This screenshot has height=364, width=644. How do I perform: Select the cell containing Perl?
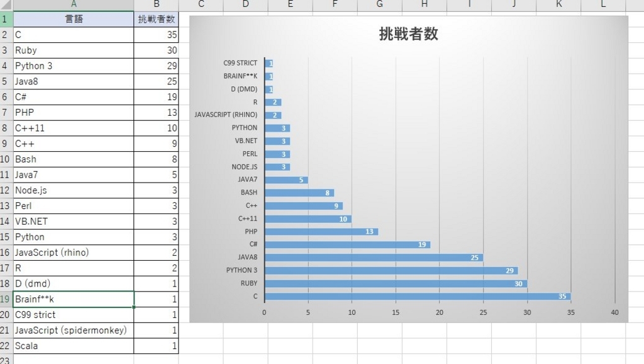pyautogui.click(x=74, y=206)
